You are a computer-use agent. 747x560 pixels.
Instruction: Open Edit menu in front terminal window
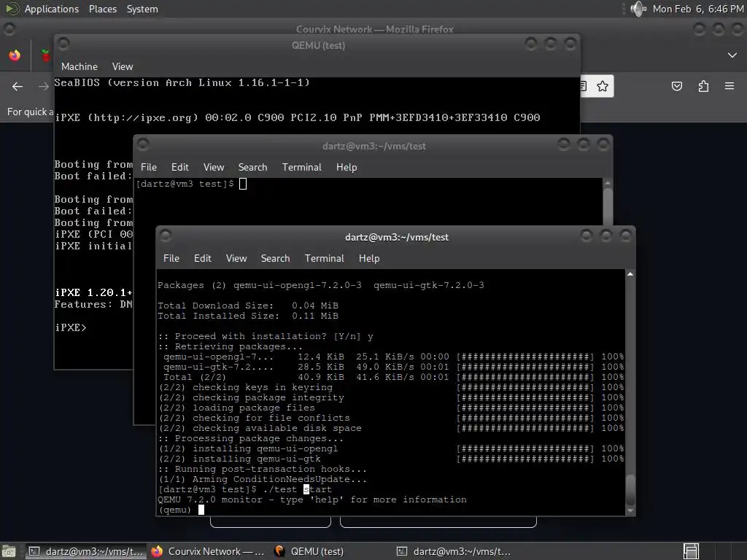coord(203,258)
